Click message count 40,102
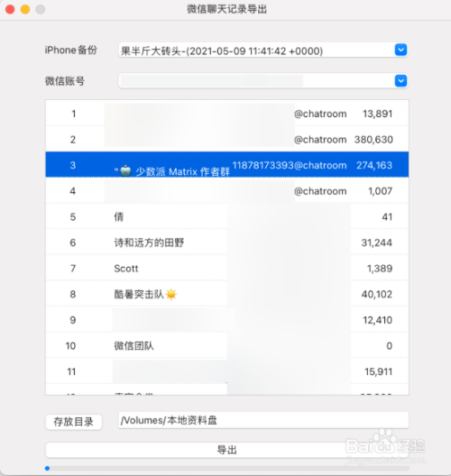Screen dimensions: 451x476 click(377, 294)
